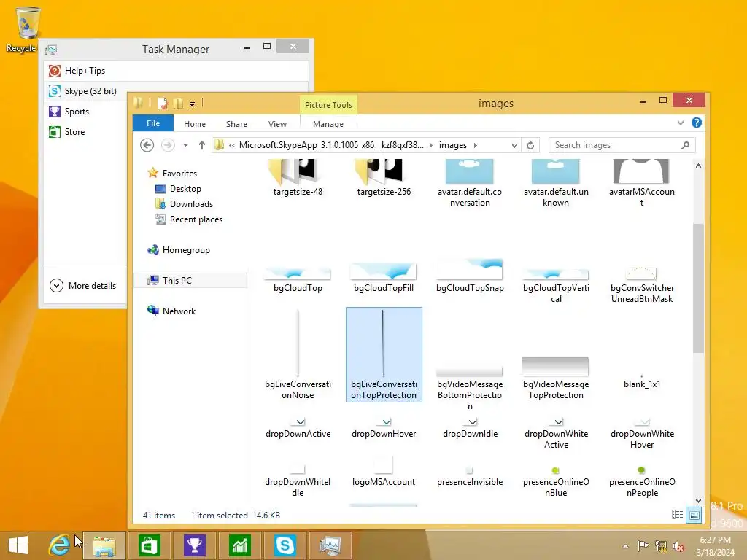Viewport: 747px width, 560px height.
Task: Select Store app in Task Manager
Action: click(86, 132)
